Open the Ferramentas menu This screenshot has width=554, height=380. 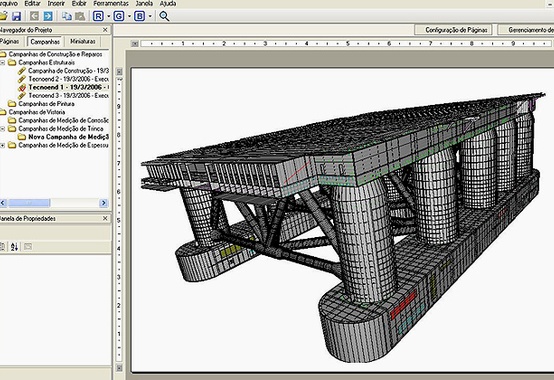coord(111,4)
